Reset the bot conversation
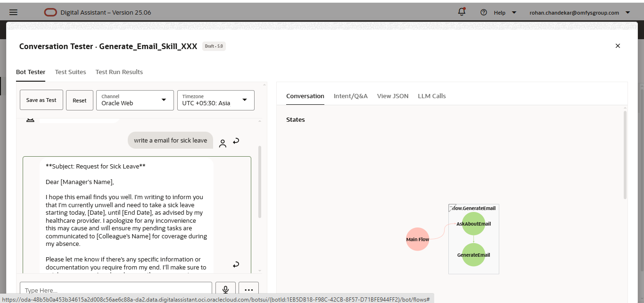 [x=79, y=100]
